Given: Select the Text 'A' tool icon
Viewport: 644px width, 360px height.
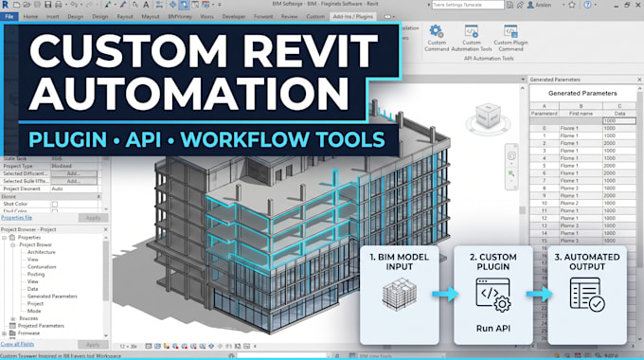Looking at the screenshot, I should click(146, 5).
